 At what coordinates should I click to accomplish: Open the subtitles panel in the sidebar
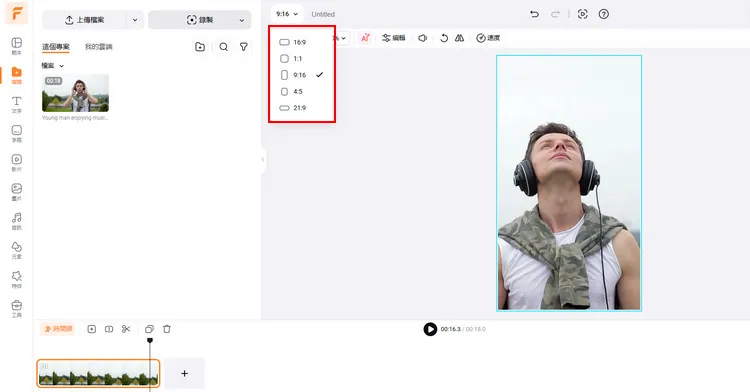pos(16,133)
